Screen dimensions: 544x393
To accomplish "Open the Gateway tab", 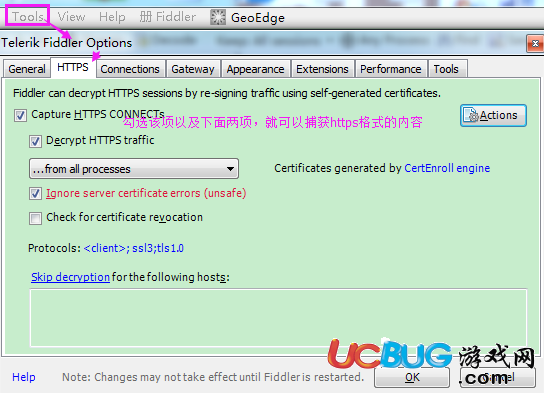I will 193,69.
